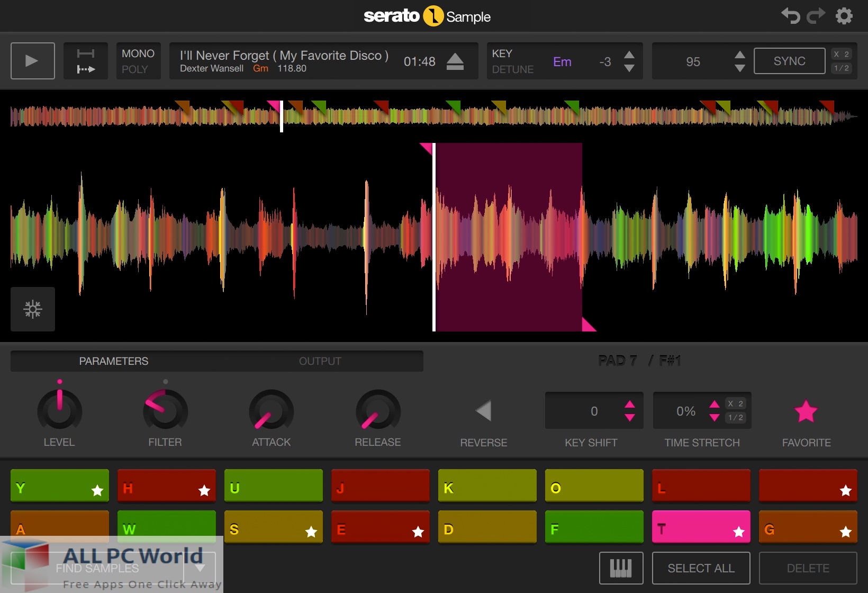Viewport: 868px width, 593px height.
Task: Adjust the ATTACK knob
Action: point(272,410)
